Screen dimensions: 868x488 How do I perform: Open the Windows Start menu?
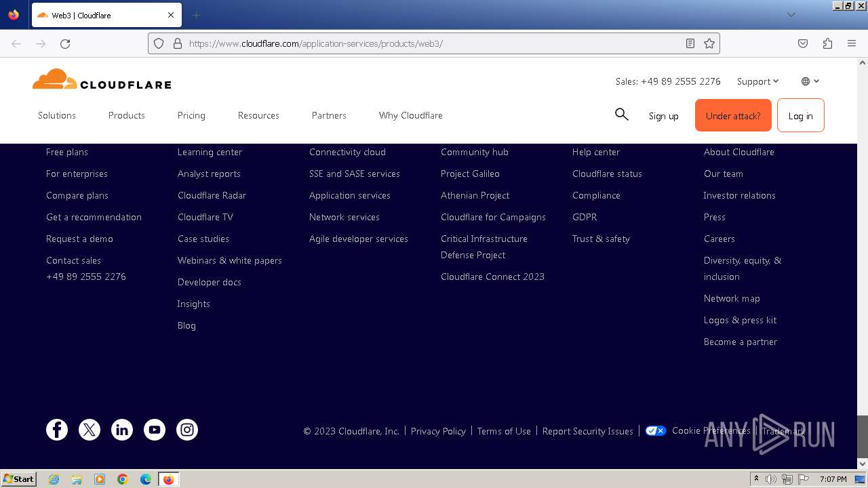(x=18, y=479)
